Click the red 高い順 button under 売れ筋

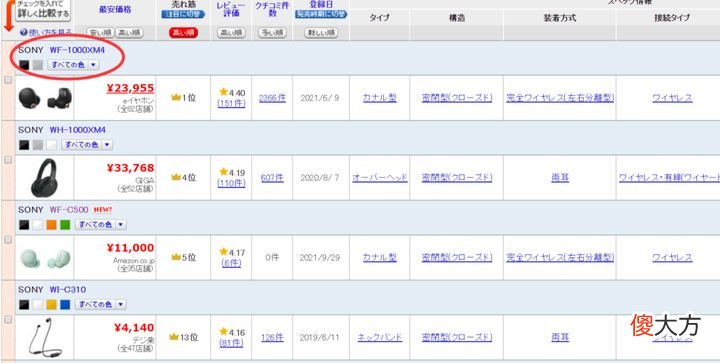click(x=183, y=33)
